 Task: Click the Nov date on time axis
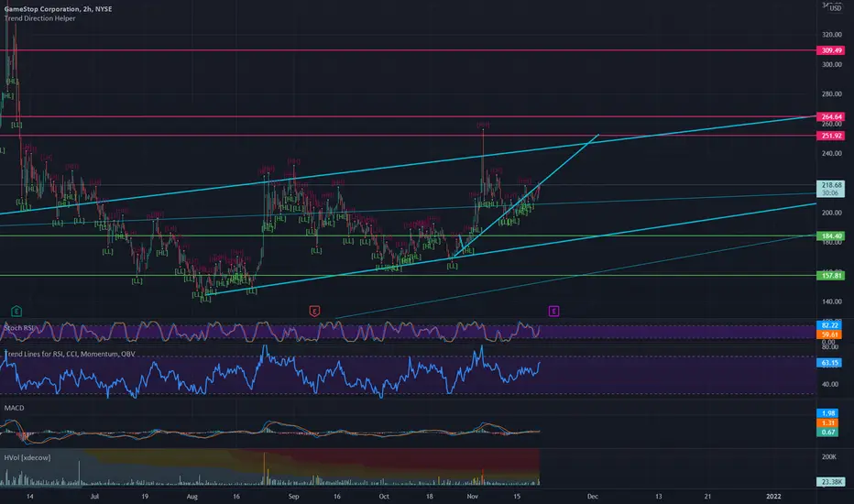[x=472, y=497]
